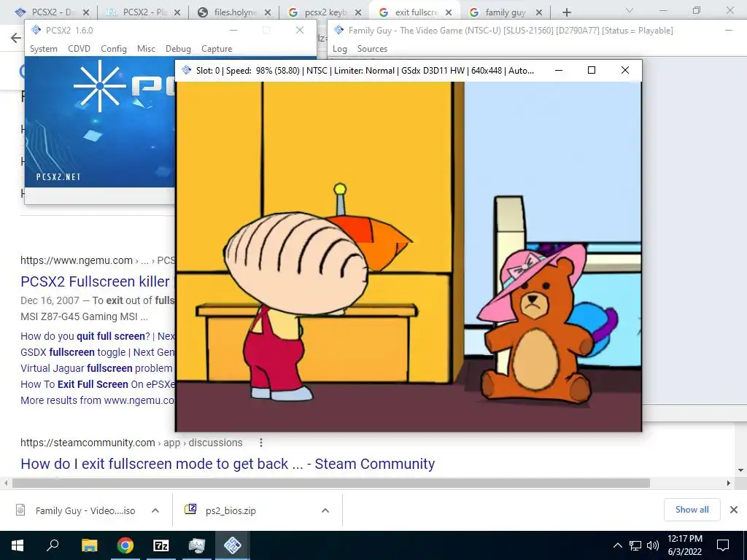Open the Config menu in PCSX2
747x560 pixels.
coord(113,49)
